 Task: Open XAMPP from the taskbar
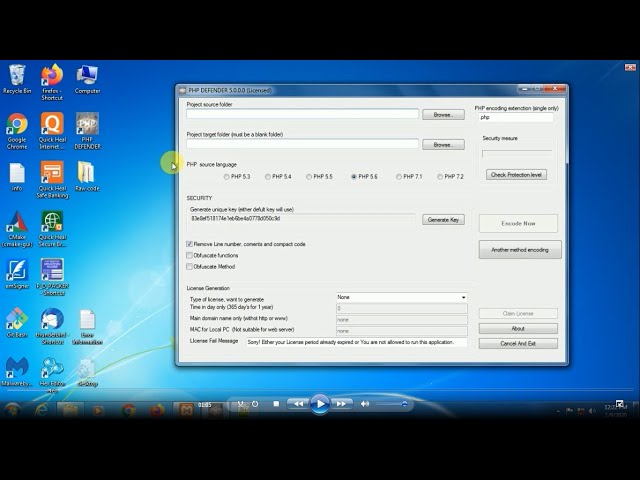[186, 409]
